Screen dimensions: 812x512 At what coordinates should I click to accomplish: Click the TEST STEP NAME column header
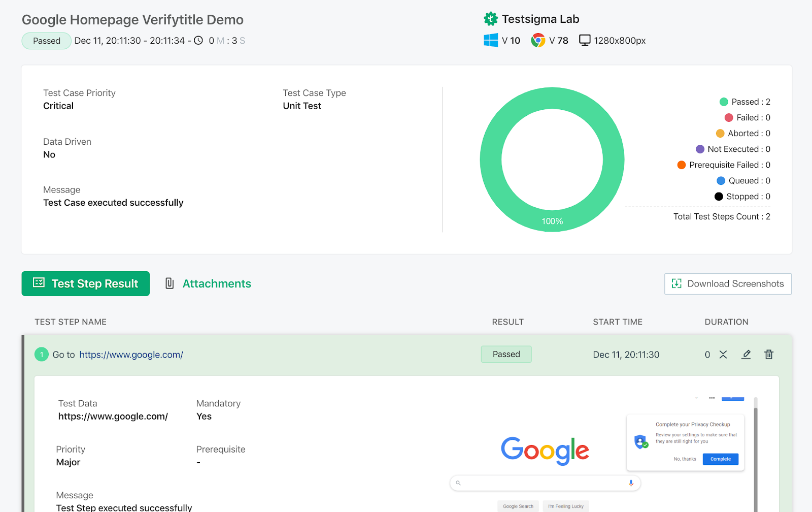click(x=71, y=322)
